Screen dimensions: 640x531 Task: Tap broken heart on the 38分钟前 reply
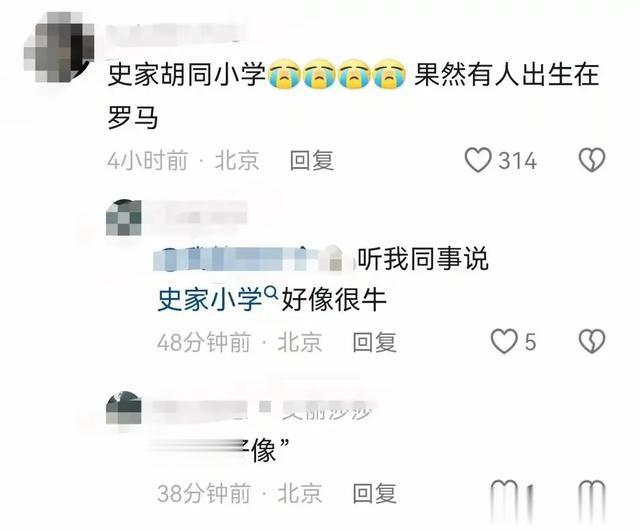tap(592, 492)
